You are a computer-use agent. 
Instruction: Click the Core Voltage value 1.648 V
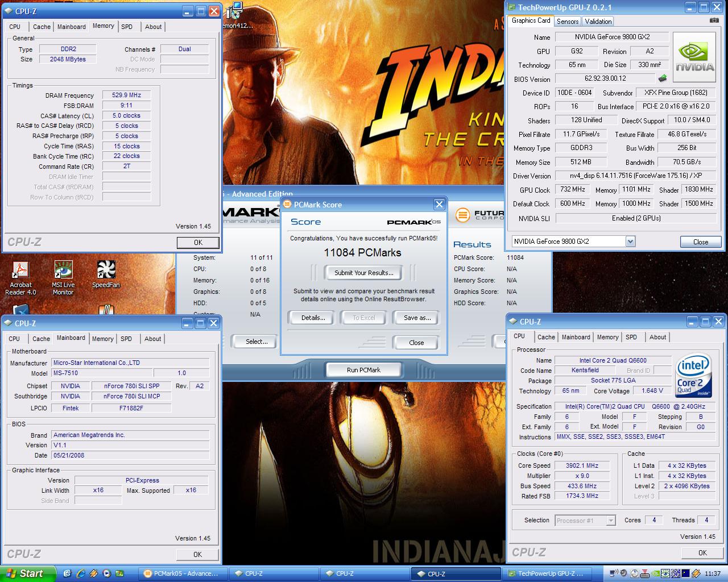pos(652,391)
